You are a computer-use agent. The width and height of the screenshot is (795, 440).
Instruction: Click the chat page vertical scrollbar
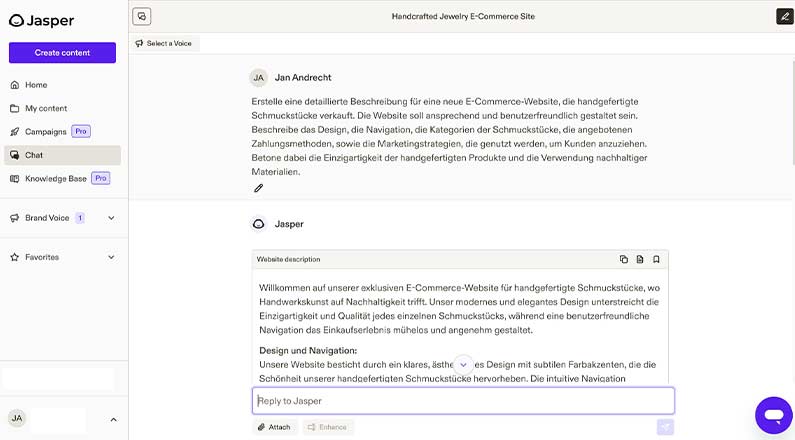[x=792, y=111]
